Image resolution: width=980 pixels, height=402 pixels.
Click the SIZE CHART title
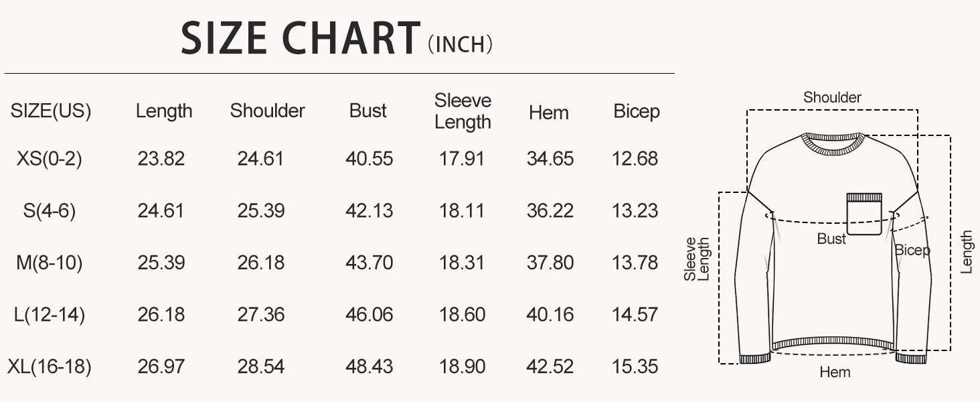[x=300, y=39]
